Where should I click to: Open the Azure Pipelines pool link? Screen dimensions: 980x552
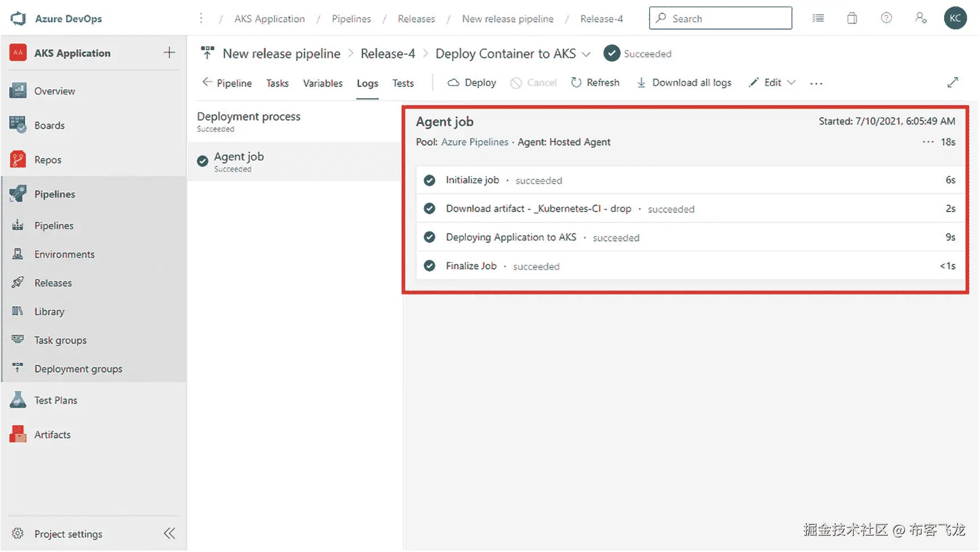tap(474, 142)
